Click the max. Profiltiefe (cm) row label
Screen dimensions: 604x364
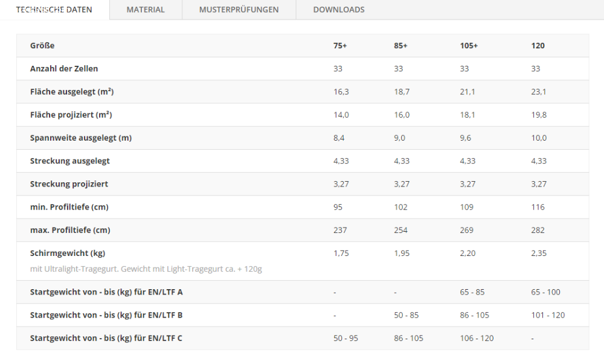pos(70,230)
